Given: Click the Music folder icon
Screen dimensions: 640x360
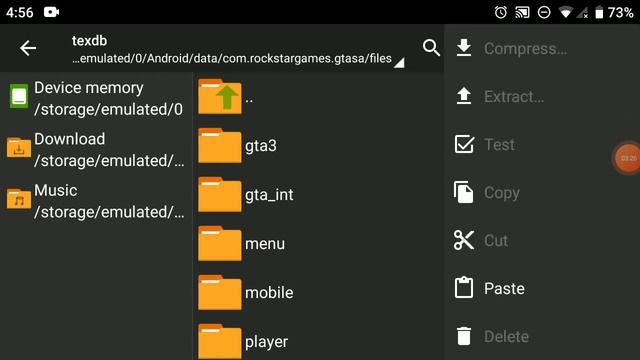Looking at the screenshot, I should click(x=19, y=198).
